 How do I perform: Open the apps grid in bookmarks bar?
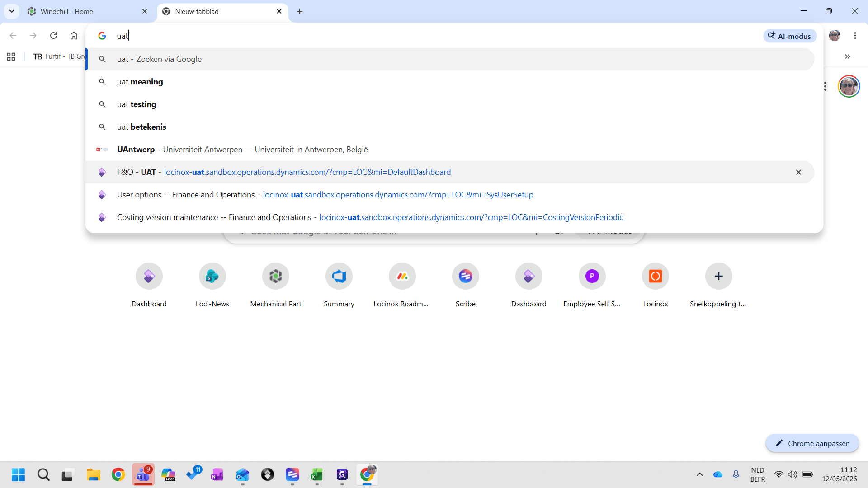(x=11, y=56)
